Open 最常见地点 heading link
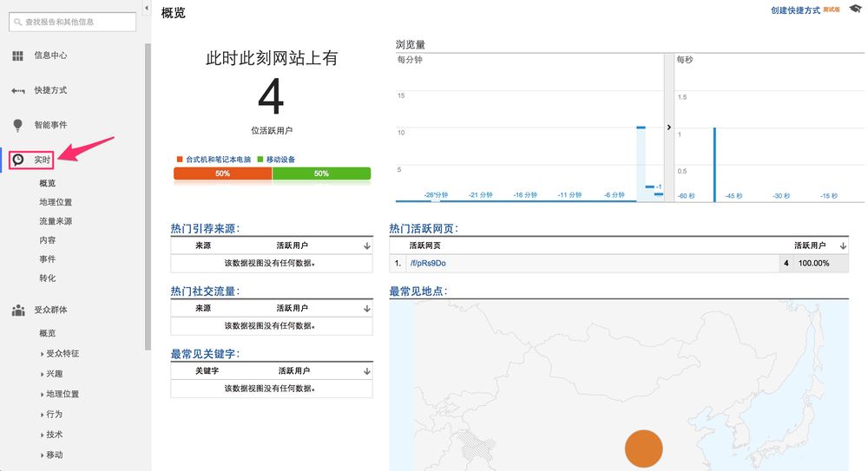Screen dimensions: 868x471 [418, 291]
